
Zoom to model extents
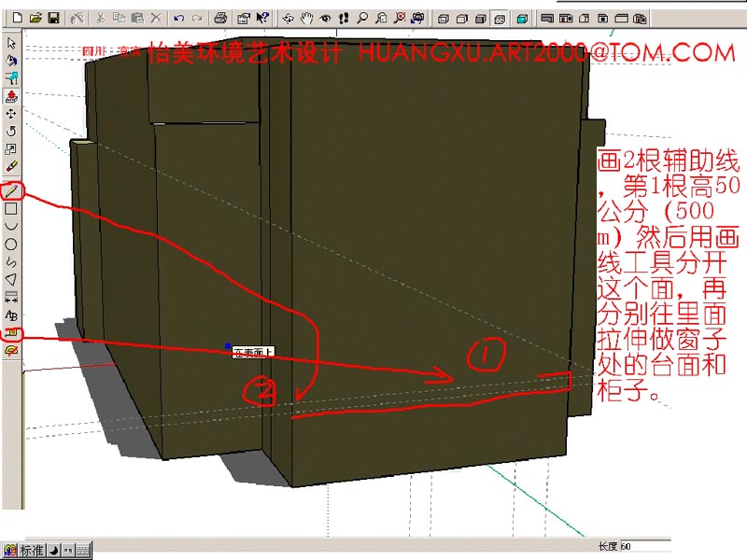[x=400, y=18]
